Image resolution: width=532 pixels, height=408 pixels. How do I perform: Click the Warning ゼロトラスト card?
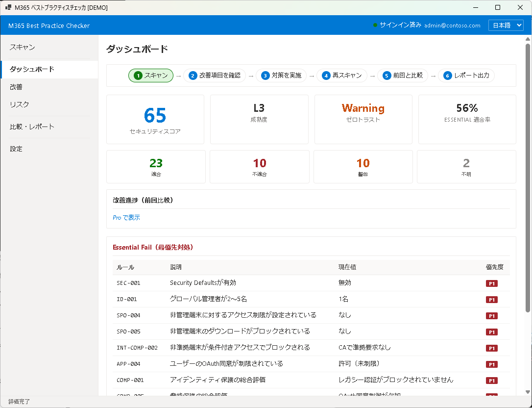363,119
